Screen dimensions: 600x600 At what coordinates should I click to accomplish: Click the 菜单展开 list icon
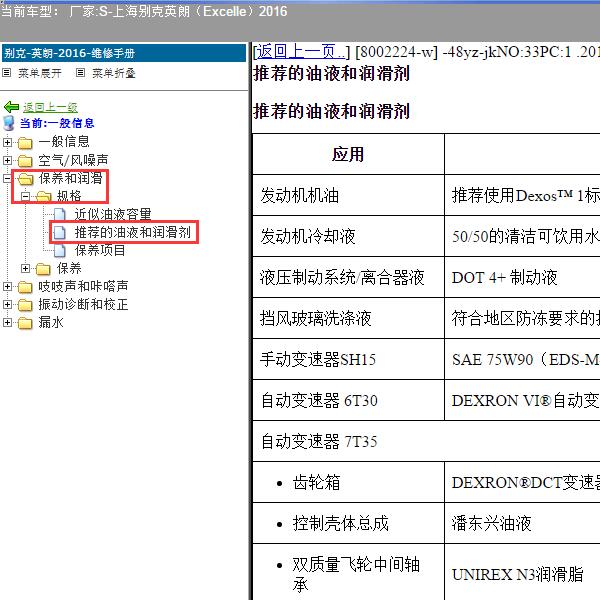[x=7, y=73]
